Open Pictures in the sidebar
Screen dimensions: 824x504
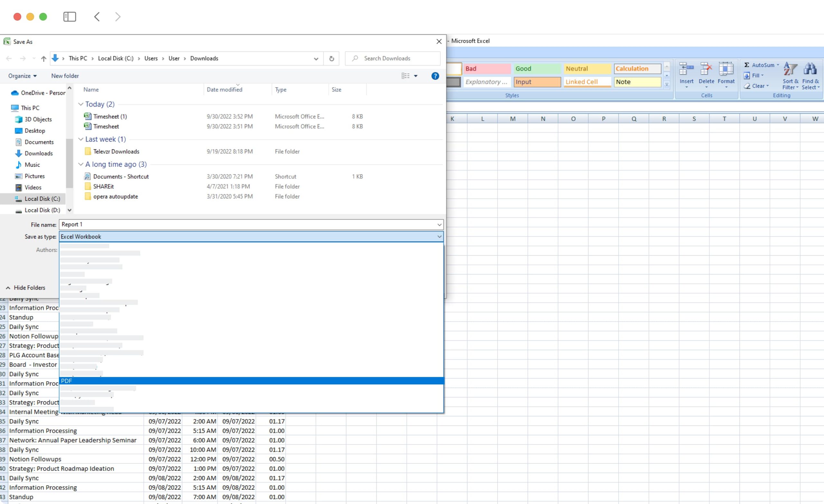pos(30,176)
